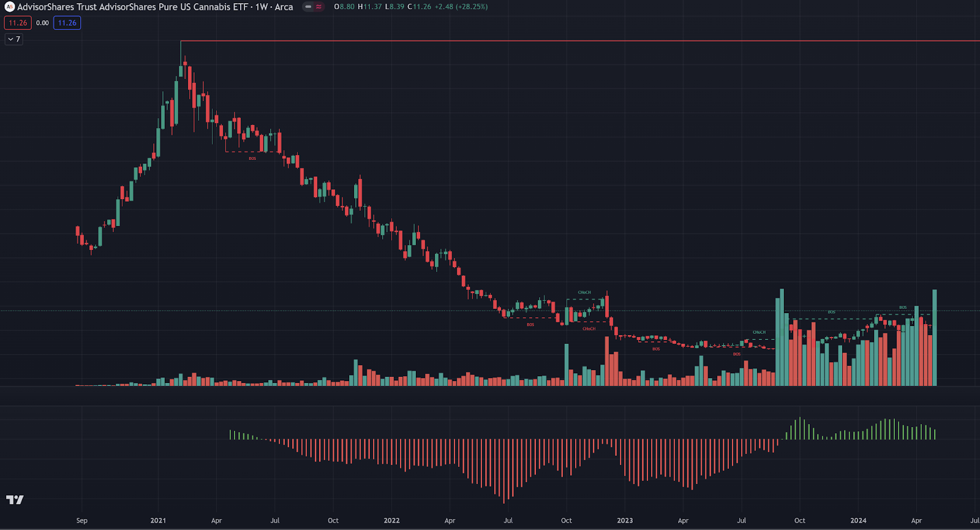Click the red horizontal line at the all-time high

coord(580,41)
